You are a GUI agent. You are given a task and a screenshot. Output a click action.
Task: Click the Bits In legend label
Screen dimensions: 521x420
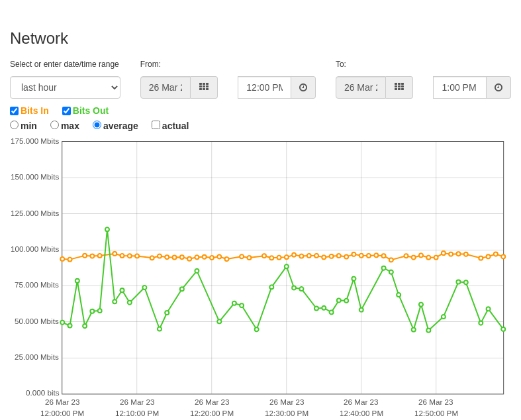[x=34, y=111]
